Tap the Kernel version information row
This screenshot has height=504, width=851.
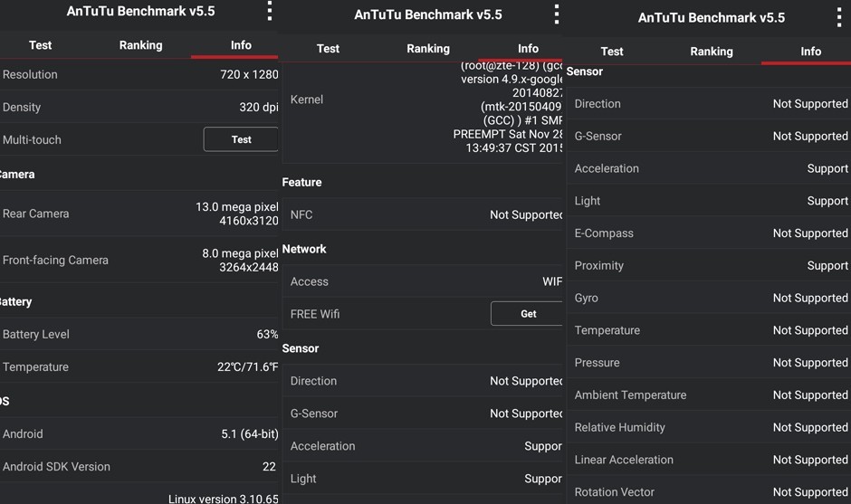(424, 100)
